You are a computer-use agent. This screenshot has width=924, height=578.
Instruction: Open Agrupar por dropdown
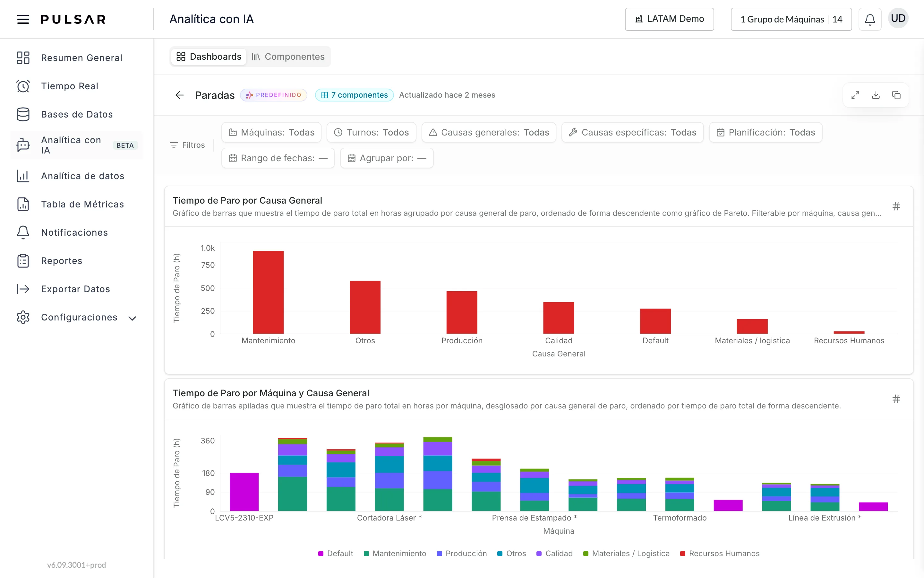387,158
